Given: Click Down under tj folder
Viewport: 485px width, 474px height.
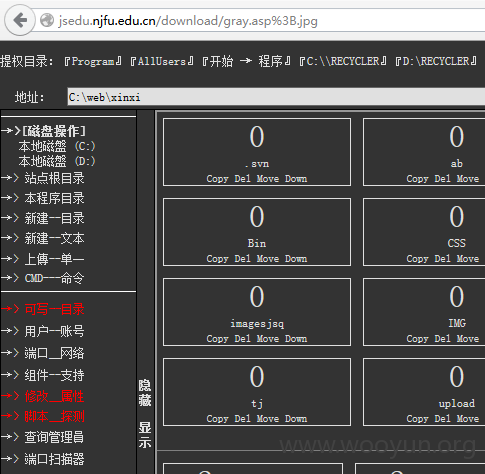Looking at the screenshot, I should [296, 419].
